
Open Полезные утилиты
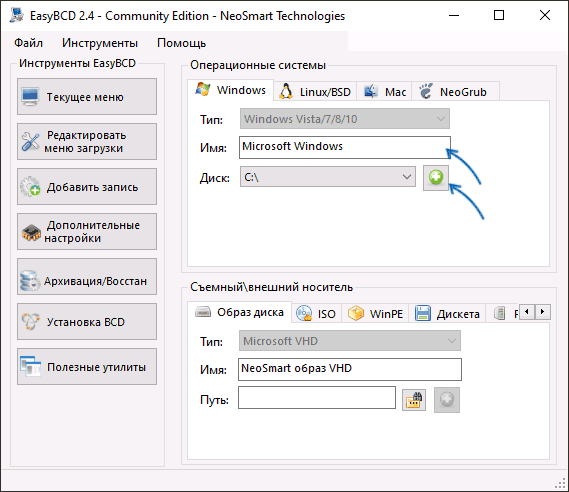pos(87,366)
